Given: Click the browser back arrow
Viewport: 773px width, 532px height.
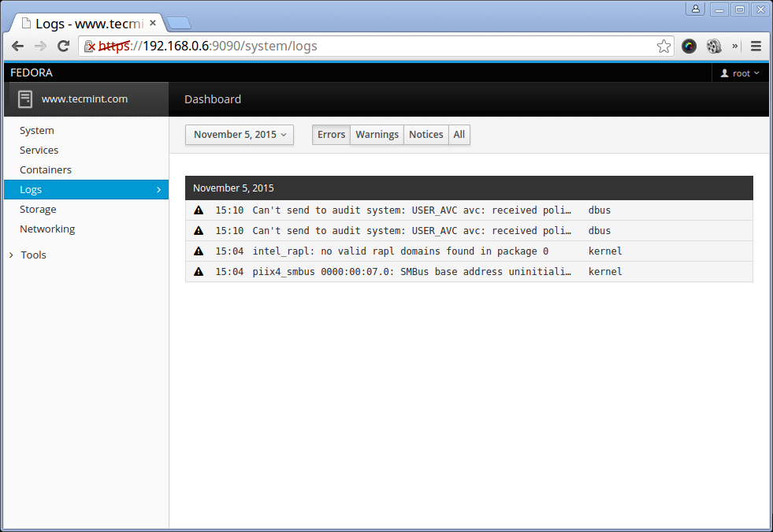Looking at the screenshot, I should [17, 46].
